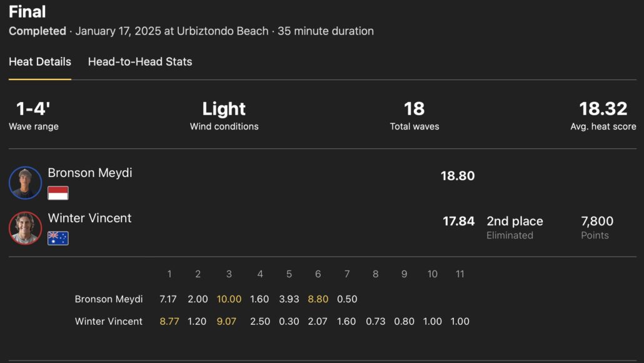Viewport: 644px width, 363px height.
Task: Select the Heat Details tab
Action: coord(40,62)
